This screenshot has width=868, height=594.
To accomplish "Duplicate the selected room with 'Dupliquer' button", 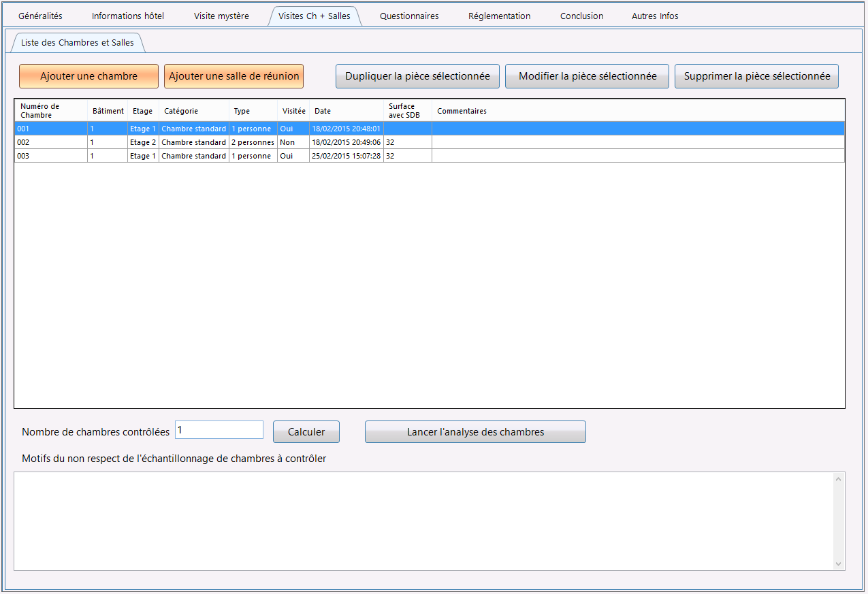I will (x=417, y=76).
